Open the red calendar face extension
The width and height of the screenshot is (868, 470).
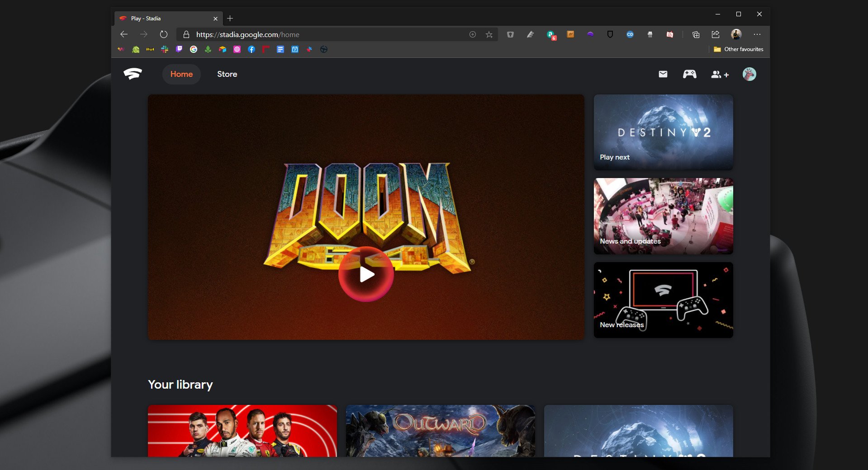click(x=670, y=34)
